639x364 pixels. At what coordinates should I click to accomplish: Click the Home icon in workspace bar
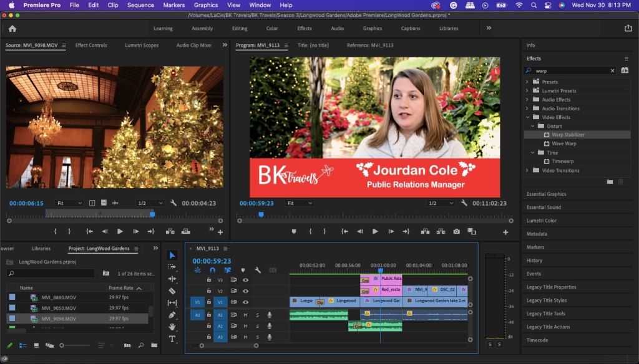12,29
